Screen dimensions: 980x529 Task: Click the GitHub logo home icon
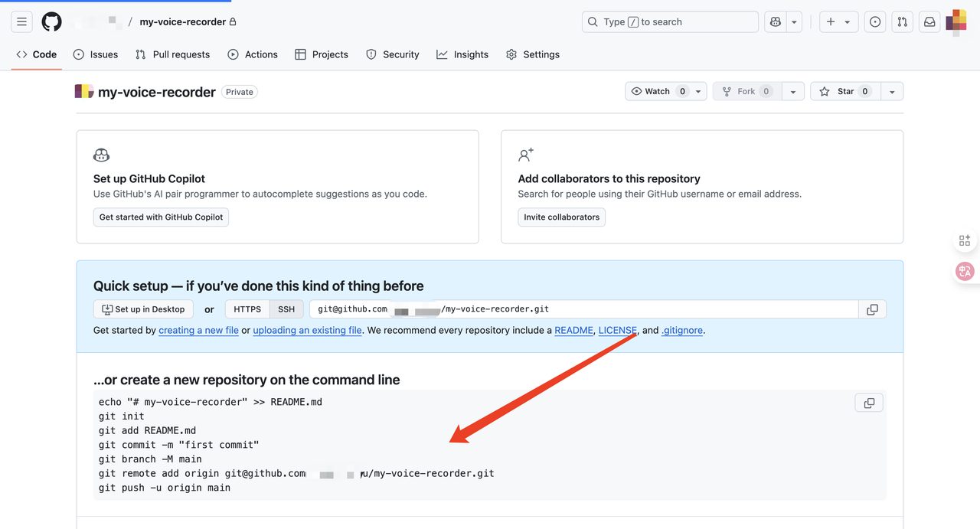click(x=51, y=22)
